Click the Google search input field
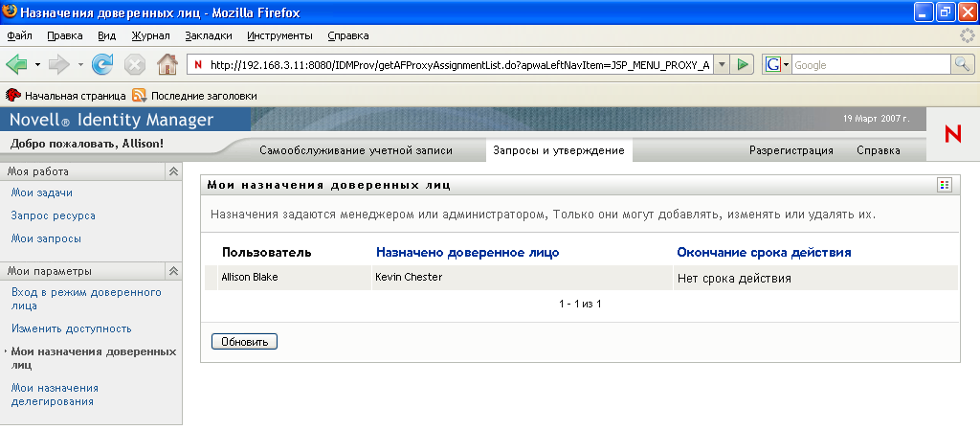The height and width of the screenshot is (430, 980). pyautogui.click(x=871, y=64)
